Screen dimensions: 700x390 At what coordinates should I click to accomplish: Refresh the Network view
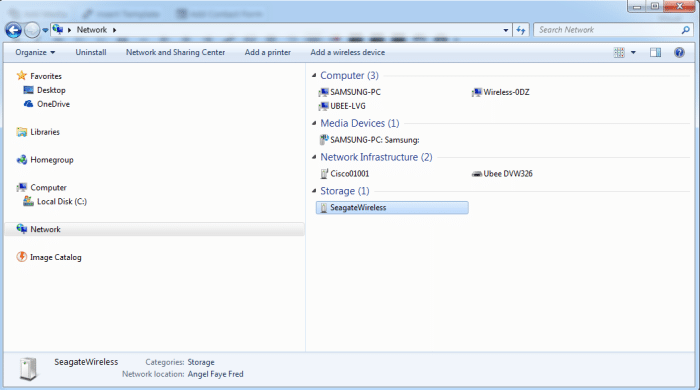[521, 30]
